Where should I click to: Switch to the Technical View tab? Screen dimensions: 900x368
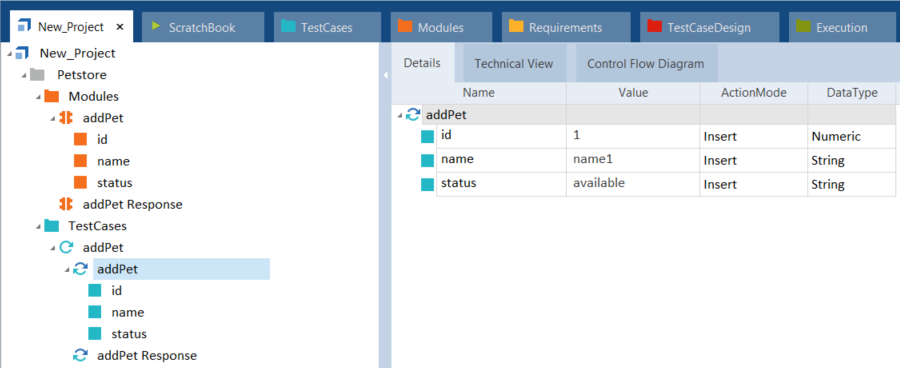tap(514, 63)
